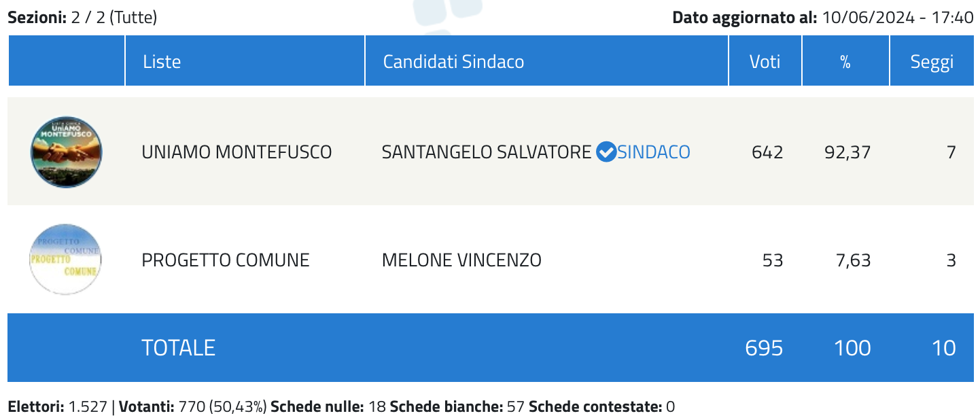Click the 642 votes cell
This screenshot has width=980, height=420.
767,152
